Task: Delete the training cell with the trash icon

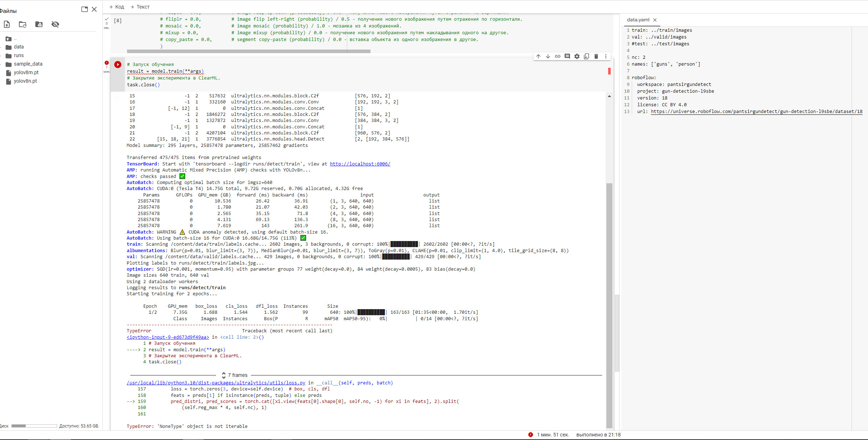Action: (x=596, y=56)
